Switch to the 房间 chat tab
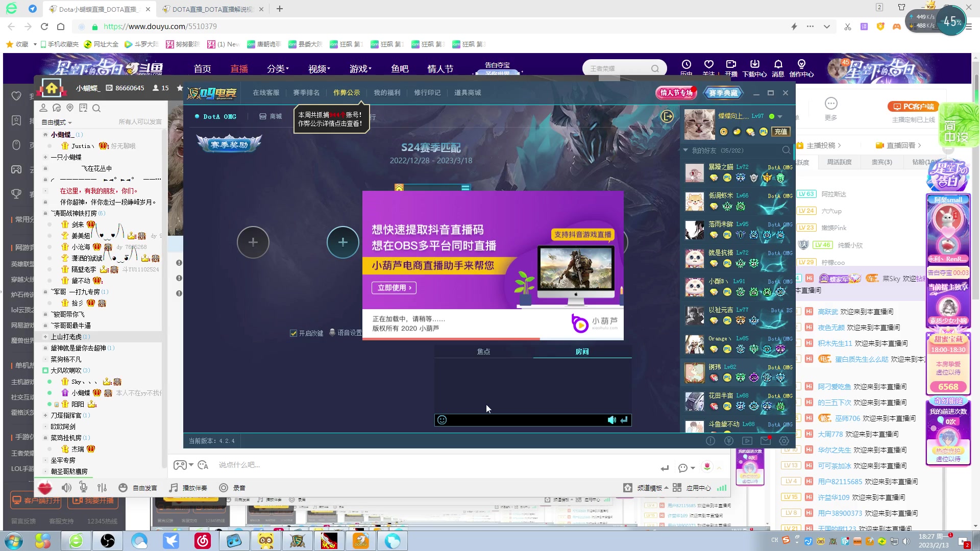 tap(582, 352)
